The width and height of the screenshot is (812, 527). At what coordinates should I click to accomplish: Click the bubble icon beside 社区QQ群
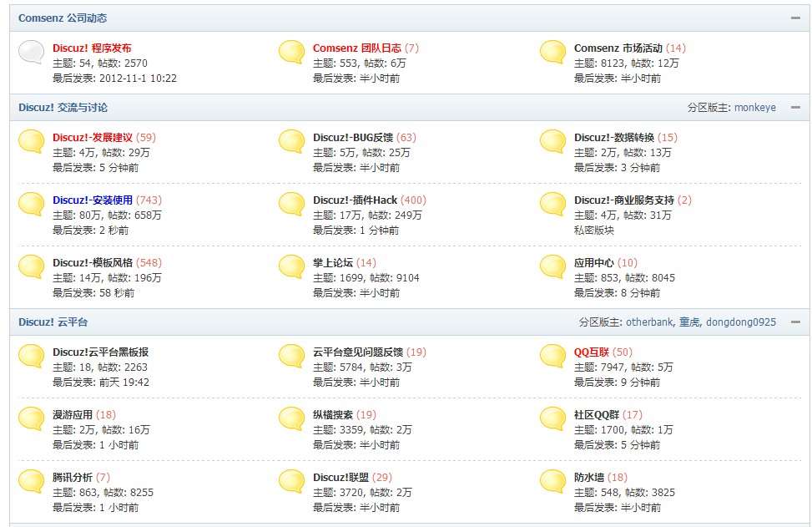coord(552,418)
